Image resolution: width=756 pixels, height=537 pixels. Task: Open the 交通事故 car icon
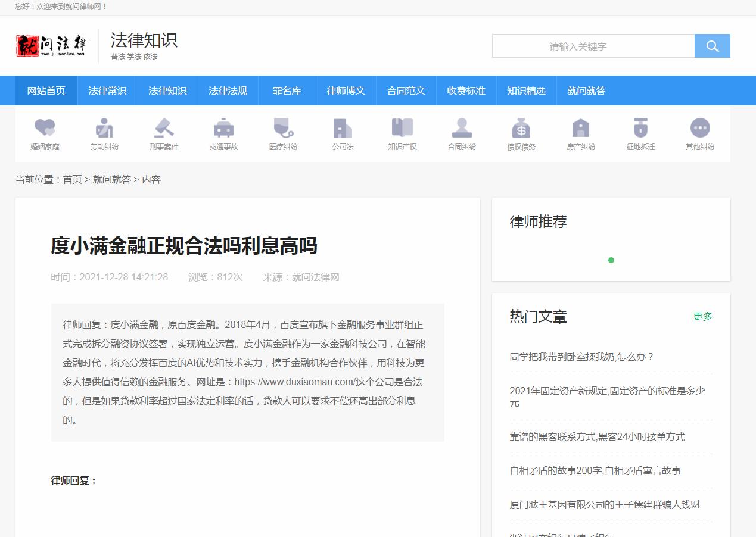pyautogui.click(x=223, y=128)
